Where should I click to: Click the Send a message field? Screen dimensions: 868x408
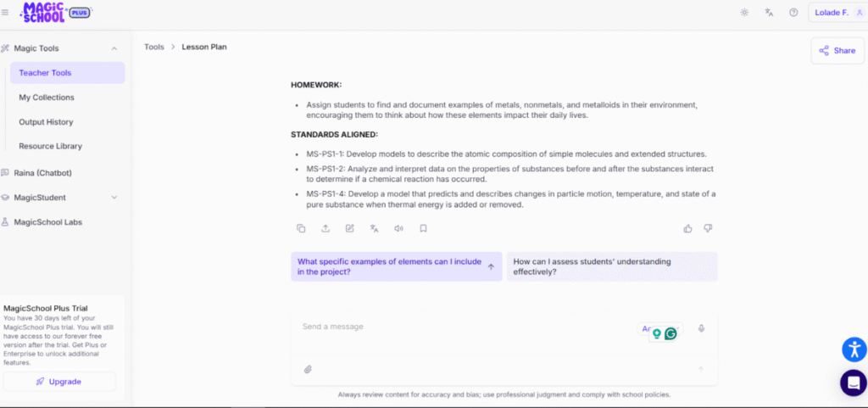pyautogui.click(x=466, y=327)
